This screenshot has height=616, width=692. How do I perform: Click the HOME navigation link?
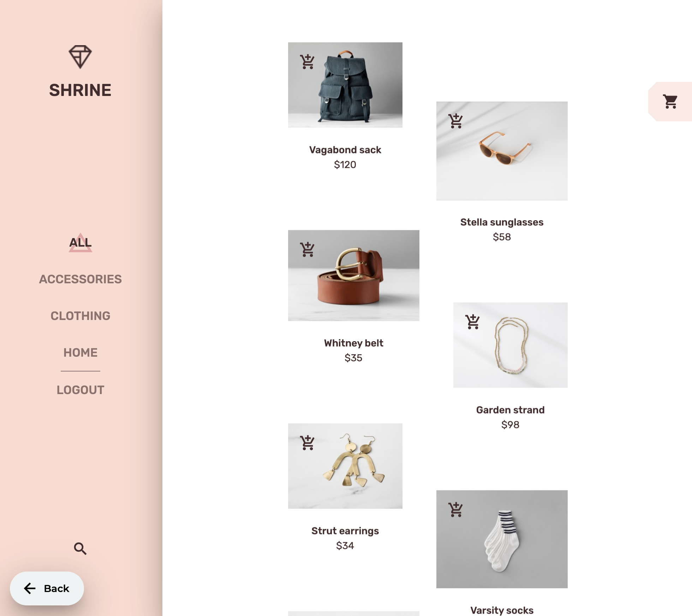[80, 352]
